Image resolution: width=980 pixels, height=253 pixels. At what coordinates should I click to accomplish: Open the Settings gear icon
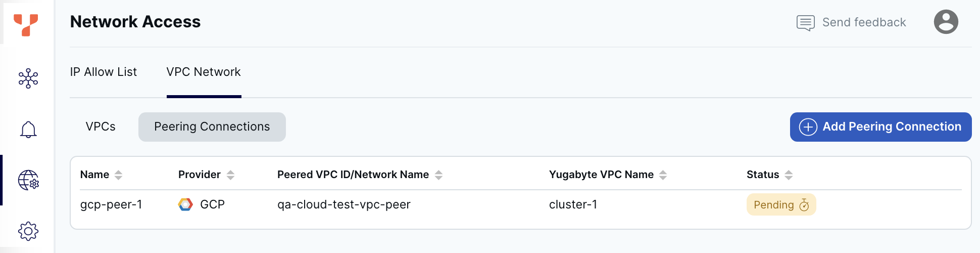tap(28, 231)
